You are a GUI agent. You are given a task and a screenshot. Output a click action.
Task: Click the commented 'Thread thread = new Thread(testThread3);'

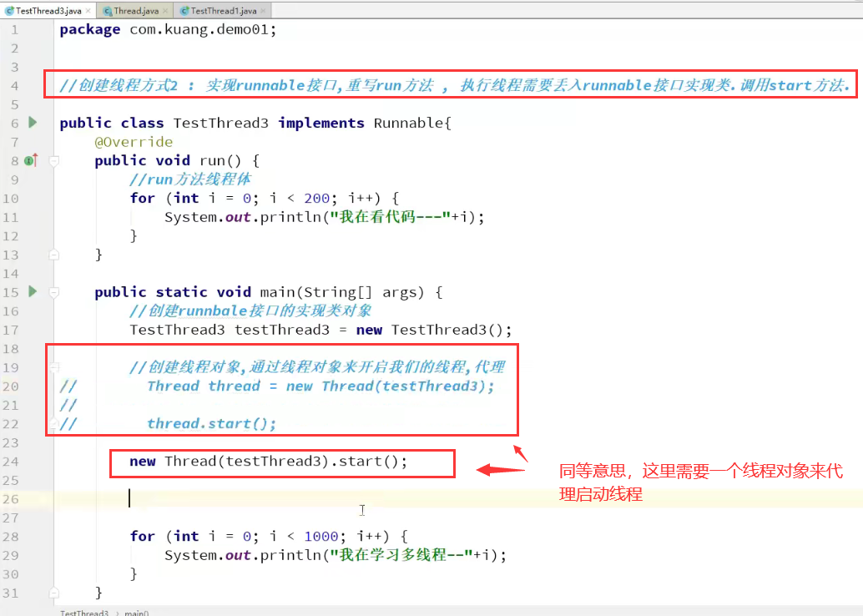(x=320, y=386)
